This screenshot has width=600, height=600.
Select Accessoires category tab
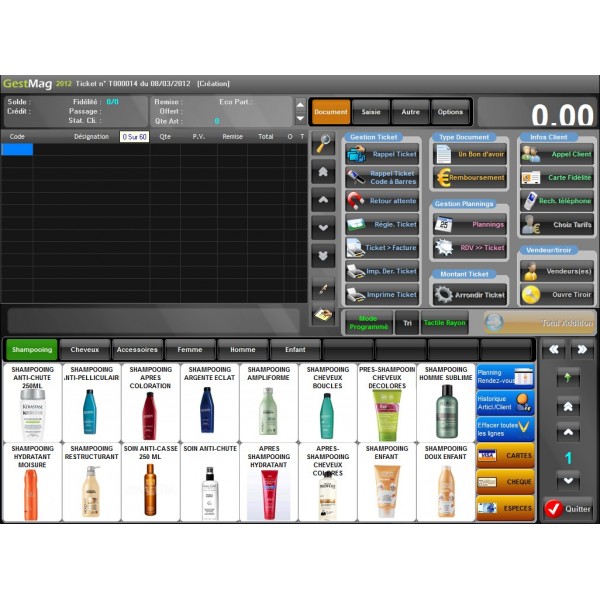(137, 349)
